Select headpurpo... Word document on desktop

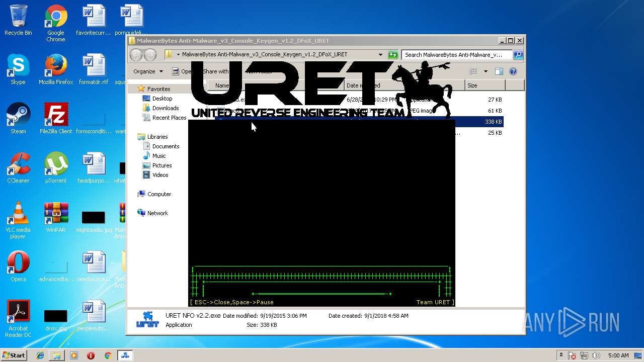94,168
